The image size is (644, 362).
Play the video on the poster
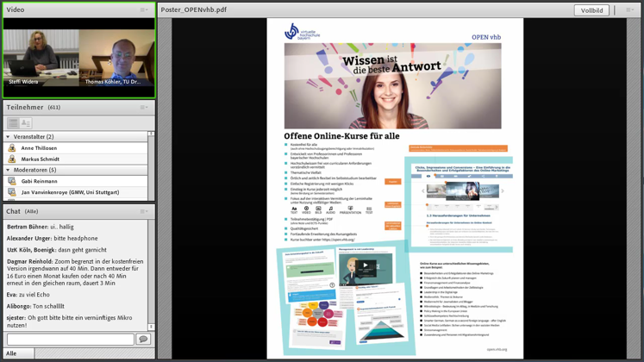(365, 265)
